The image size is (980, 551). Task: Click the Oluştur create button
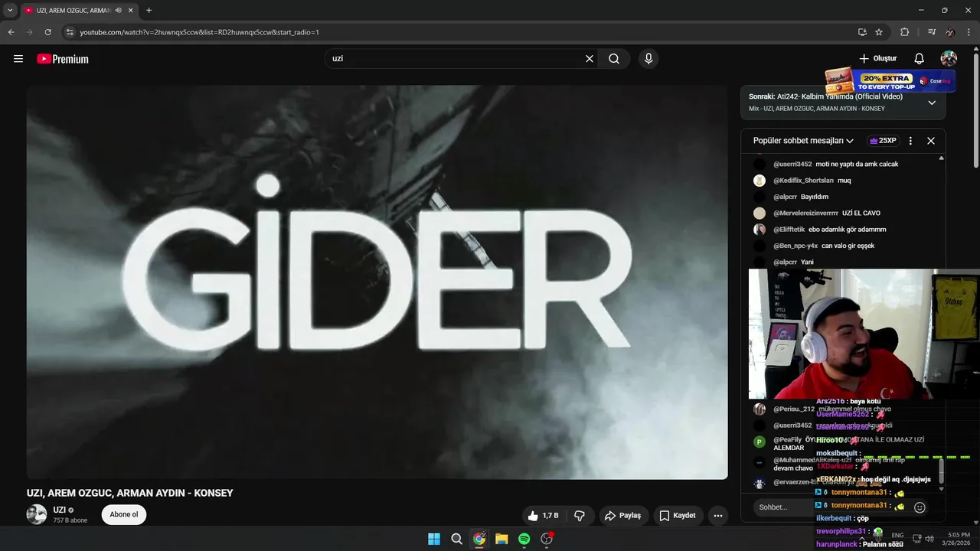coord(877,59)
